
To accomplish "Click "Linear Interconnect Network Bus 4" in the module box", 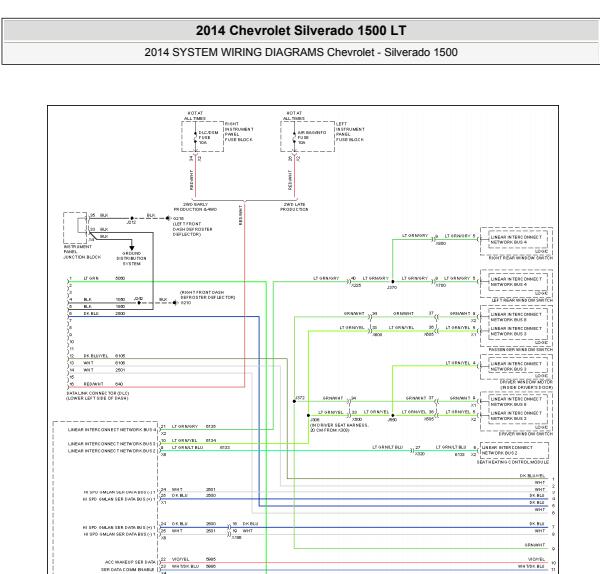I will (112, 430).
